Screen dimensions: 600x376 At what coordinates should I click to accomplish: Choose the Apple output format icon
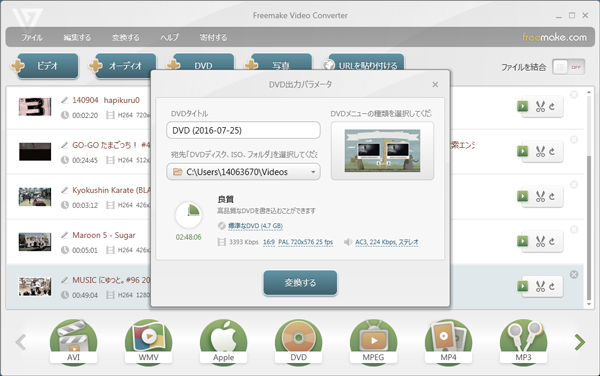point(223,342)
